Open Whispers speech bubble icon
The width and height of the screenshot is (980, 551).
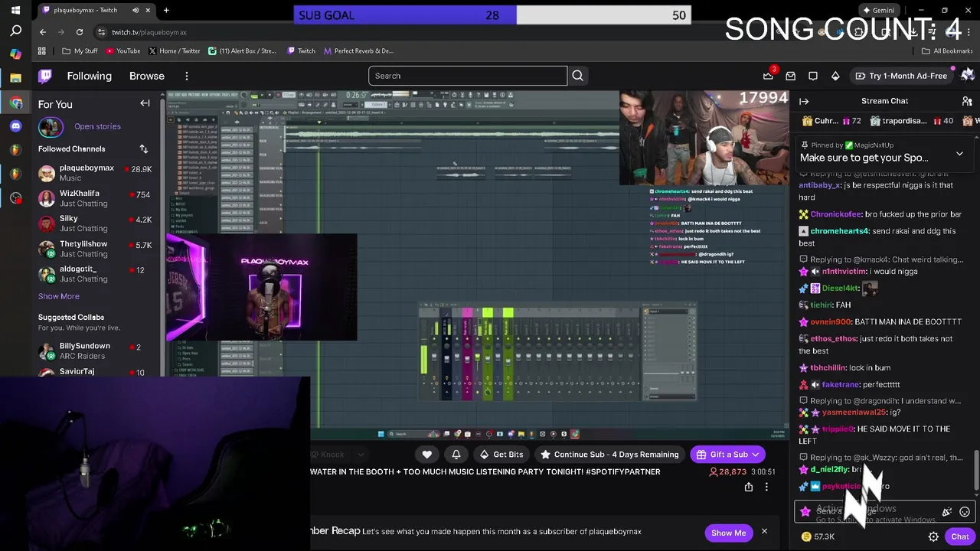click(x=813, y=76)
